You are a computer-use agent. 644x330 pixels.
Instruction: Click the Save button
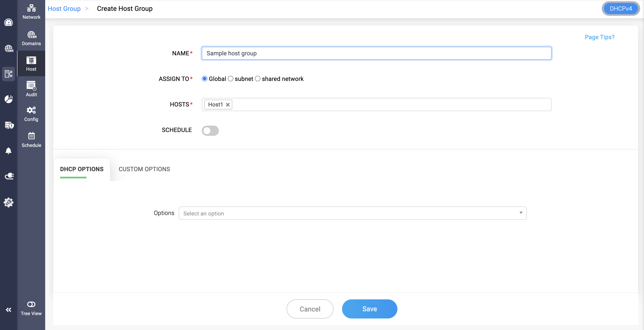tap(370, 309)
